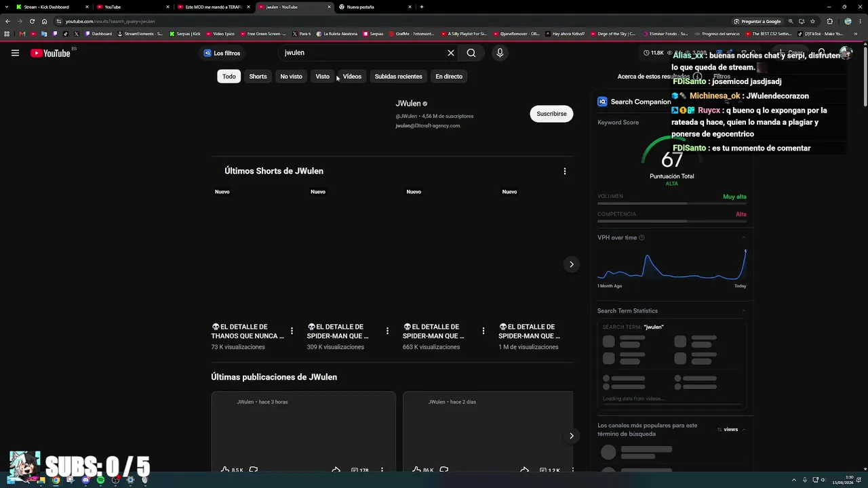This screenshot has height=488, width=868.
Task: Go to the YouTube home logo
Action: [x=50, y=53]
